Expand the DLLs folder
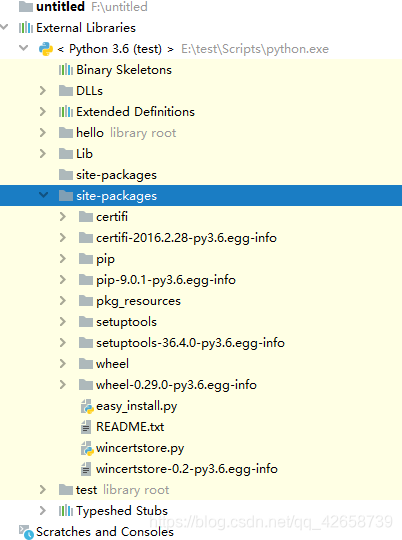402x540 pixels. tap(43, 91)
